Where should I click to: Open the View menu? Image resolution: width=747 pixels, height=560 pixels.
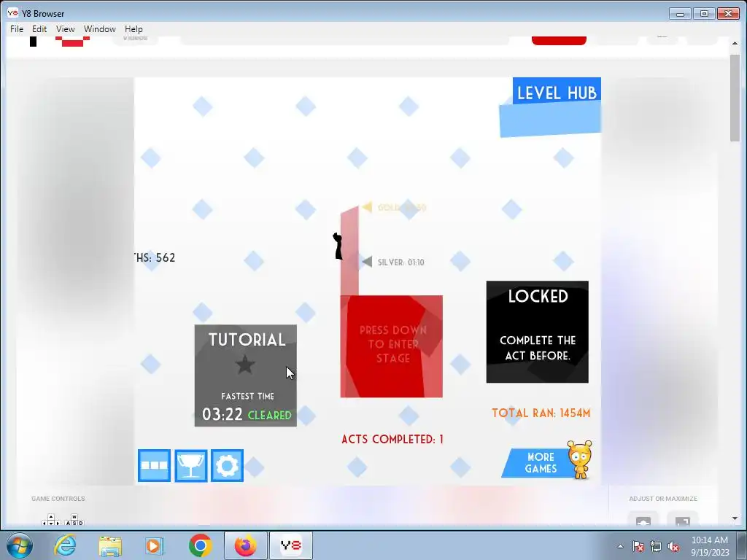point(65,29)
